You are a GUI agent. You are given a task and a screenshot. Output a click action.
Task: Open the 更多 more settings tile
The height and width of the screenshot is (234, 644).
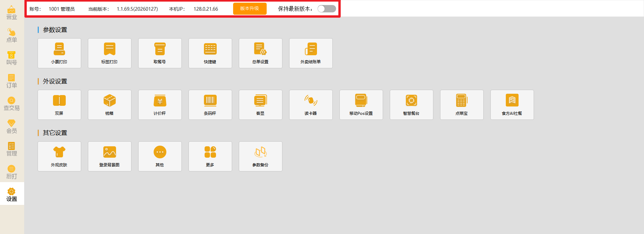pos(210,156)
